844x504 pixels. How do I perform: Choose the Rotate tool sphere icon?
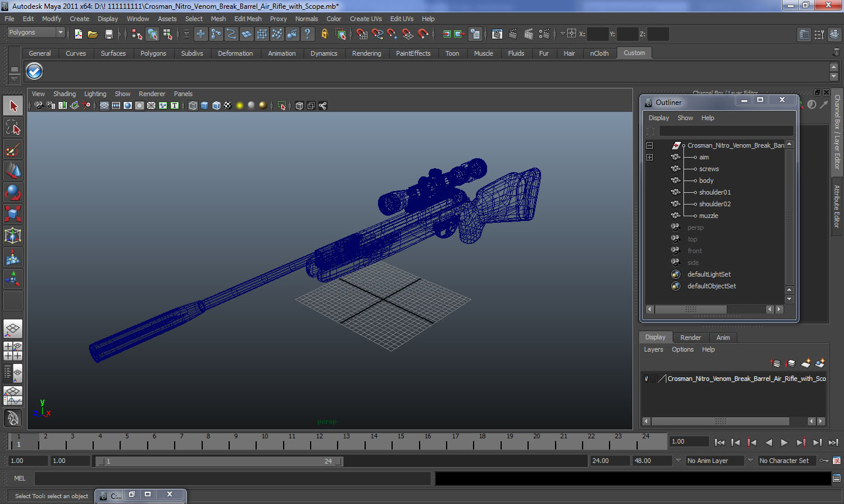pyautogui.click(x=13, y=192)
